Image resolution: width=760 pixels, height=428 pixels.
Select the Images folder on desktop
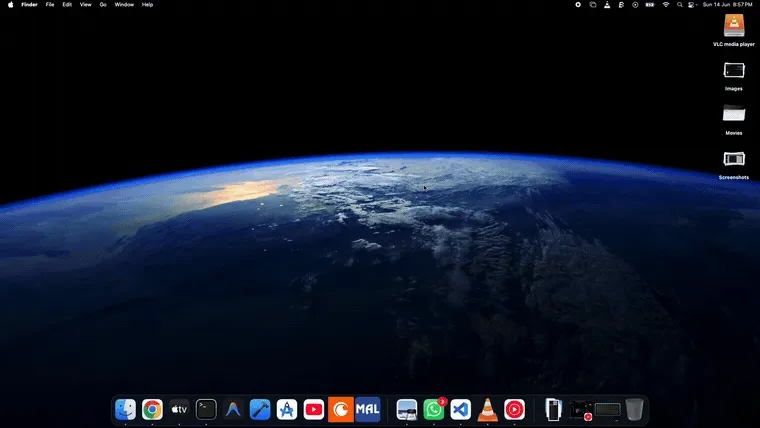734,70
